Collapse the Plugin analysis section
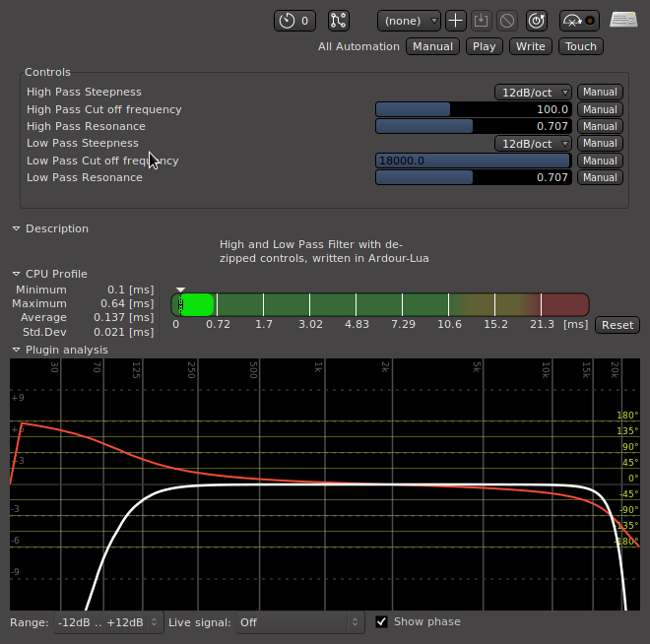 pos(16,350)
